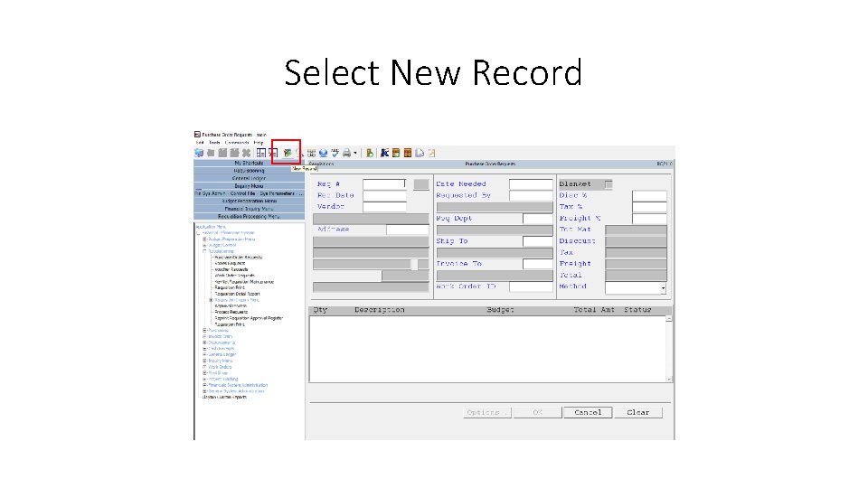This screenshot has height=488, width=868.
Task: Click the New Record toolbar icon
Action: [x=288, y=153]
